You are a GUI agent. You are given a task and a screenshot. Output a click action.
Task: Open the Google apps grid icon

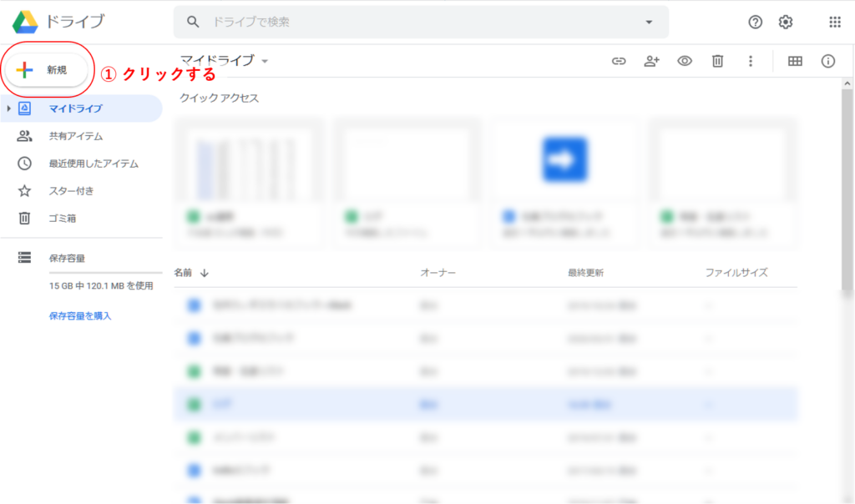(x=834, y=23)
